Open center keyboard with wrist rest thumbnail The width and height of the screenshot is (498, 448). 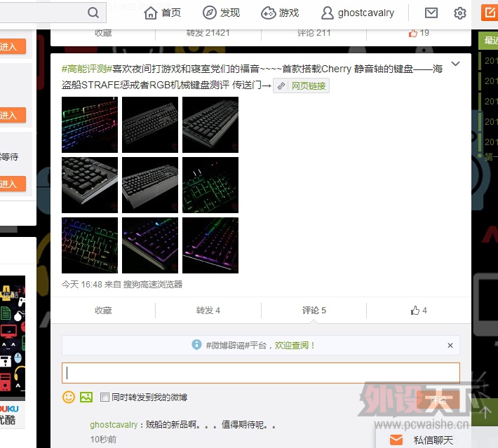(x=150, y=185)
